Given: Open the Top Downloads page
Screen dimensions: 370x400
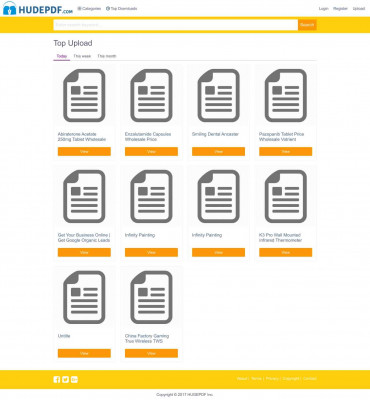Looking at the screenshot, I should click(121, 9).
